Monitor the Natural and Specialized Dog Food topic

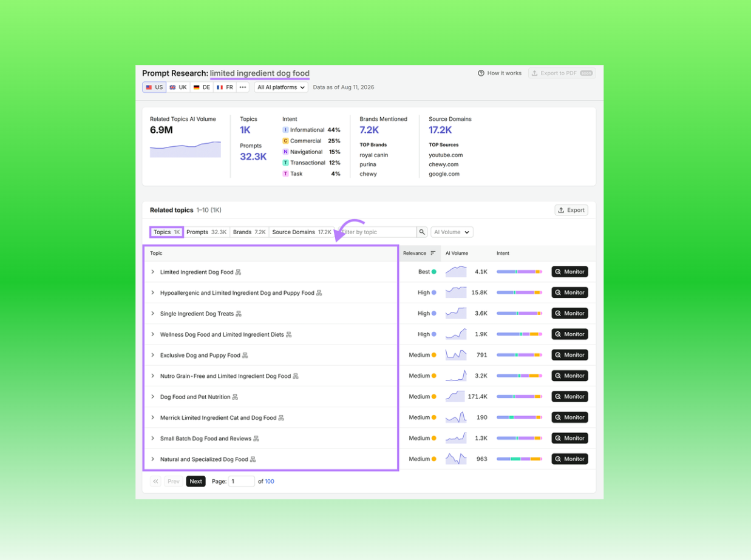click(x=569, y=459)
